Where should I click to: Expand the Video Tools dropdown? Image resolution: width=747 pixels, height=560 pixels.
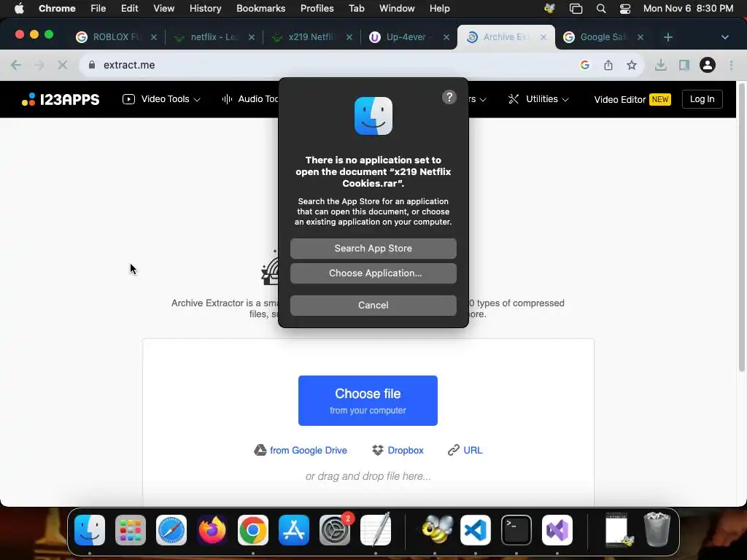(x=161, y=99)
